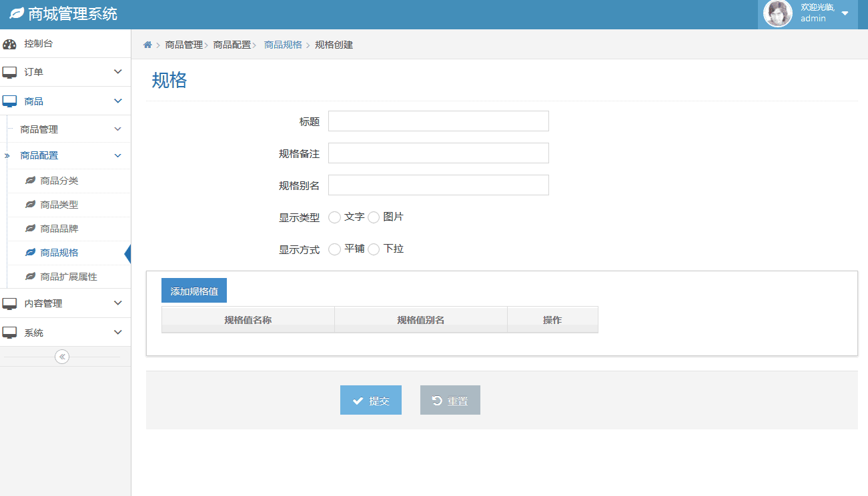Click the 添加规格值 button
This screenshot has height=496, width=868.
click(x=194, y=291)
